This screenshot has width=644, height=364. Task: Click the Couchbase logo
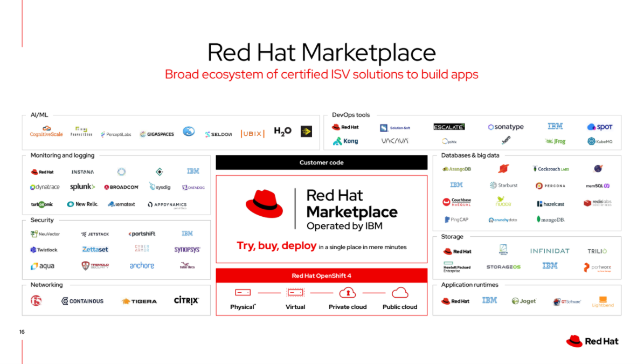tap(456, 202)
